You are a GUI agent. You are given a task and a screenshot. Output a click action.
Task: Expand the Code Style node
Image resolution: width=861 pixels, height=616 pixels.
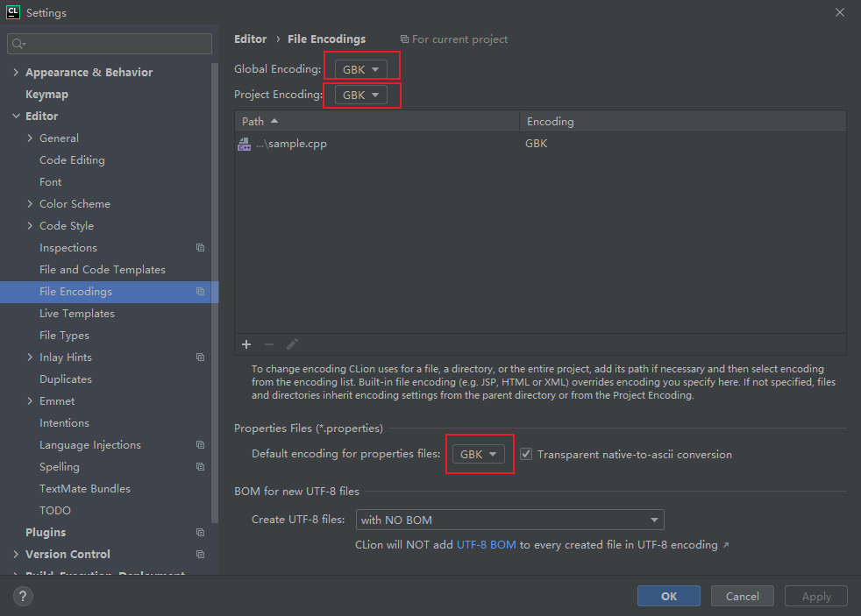[x=30, y=225]
